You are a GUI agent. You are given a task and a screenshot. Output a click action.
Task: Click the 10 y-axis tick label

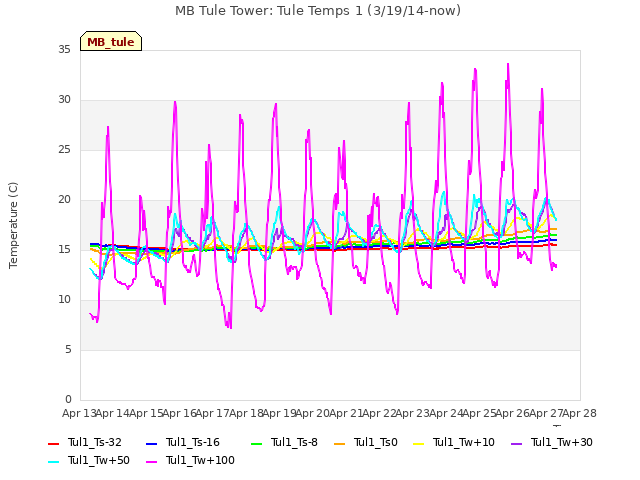(64, 300)
